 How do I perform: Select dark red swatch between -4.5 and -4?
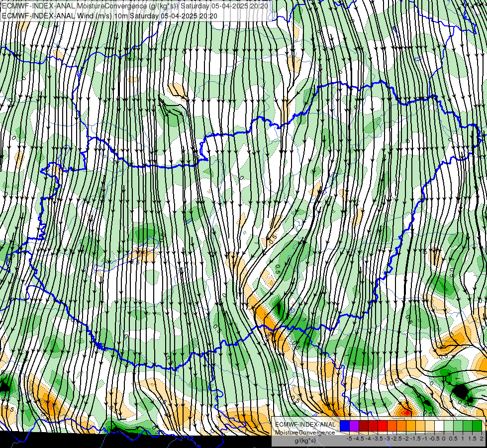point(364,426)
